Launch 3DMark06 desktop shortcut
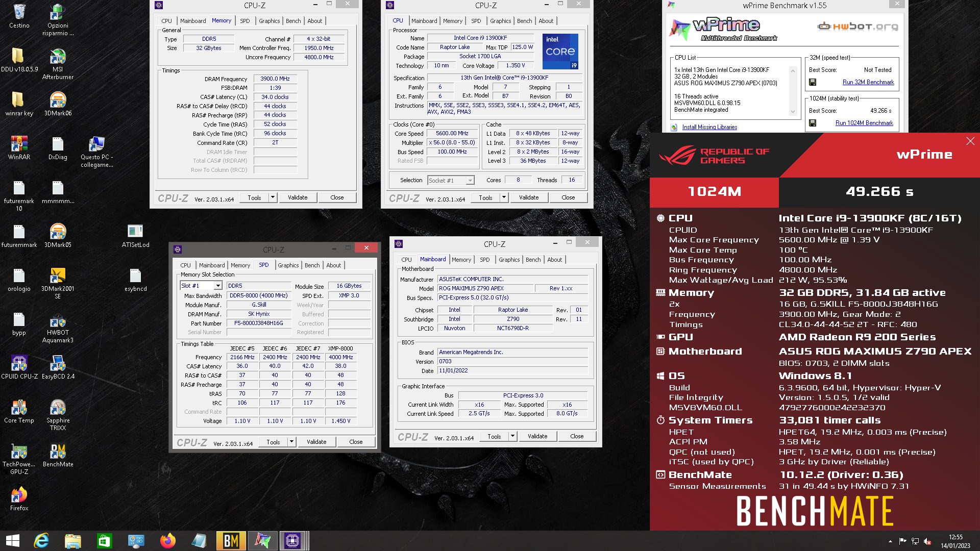Screen dimensions: 980x551 [58, 104]
